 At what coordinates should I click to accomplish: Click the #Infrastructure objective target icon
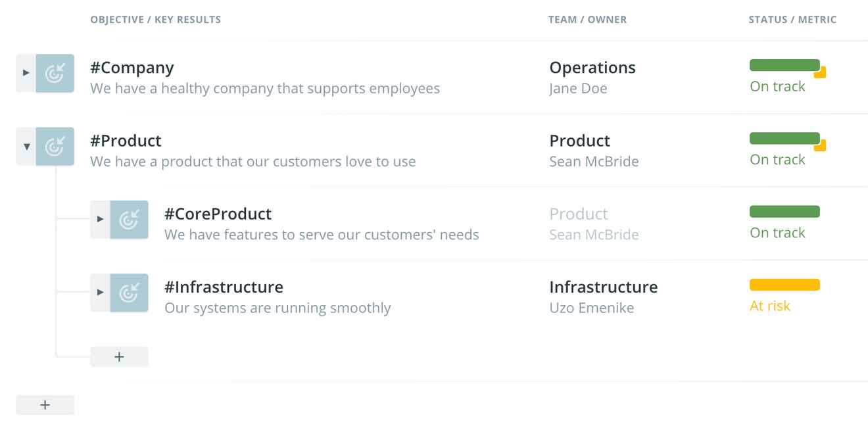pyautogui.click(x=130, y=292)
